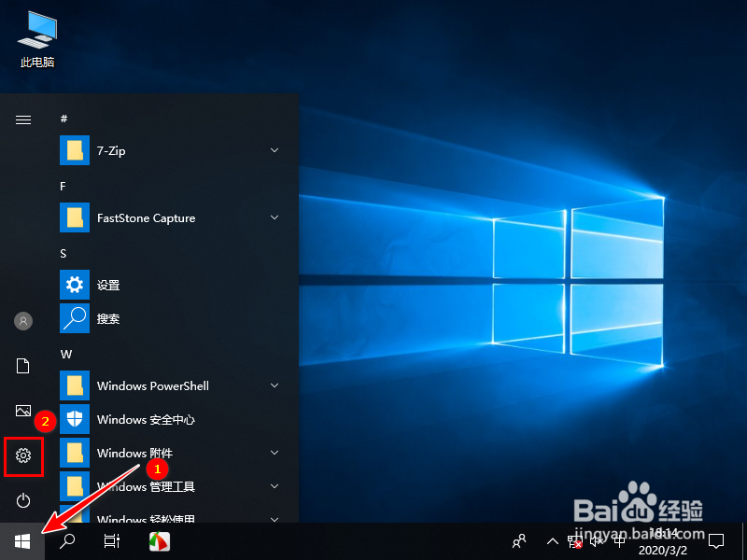Open Windows 管理工具 in the Start menu

(x=149, y=486)
